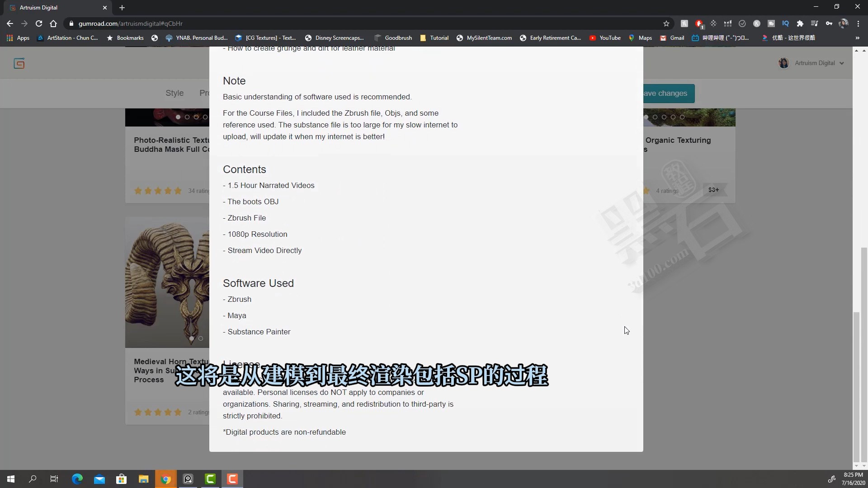Viewport: 868px width, 488px height.
Task: Bookmark this page with the star icon
Action: tap(666, 23)
